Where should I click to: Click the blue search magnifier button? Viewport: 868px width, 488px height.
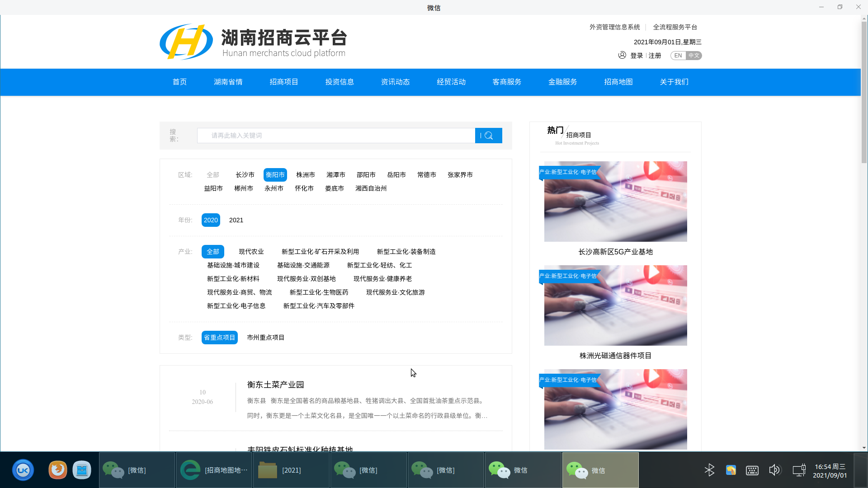pyautogui.click(x=488, y=136)
